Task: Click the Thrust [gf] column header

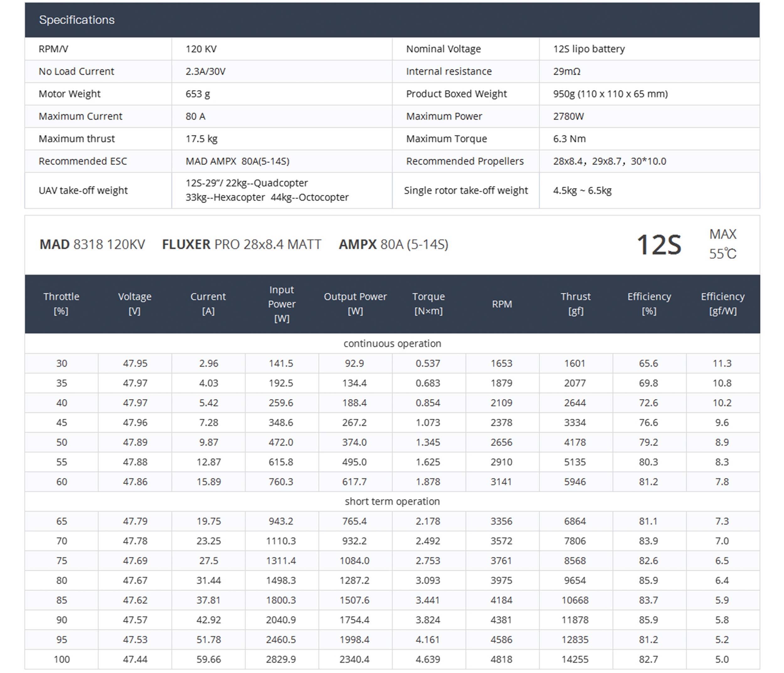Action: (x=575, y=304)
